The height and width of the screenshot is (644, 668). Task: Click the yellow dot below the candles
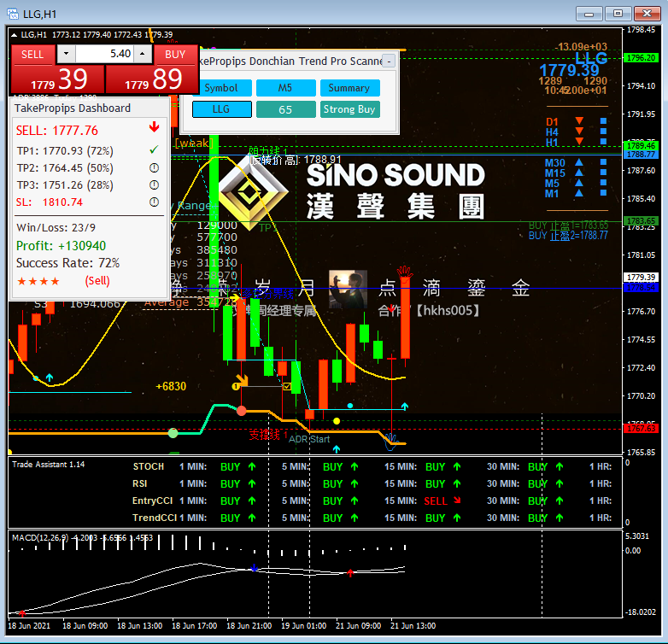click(x=337, y=421)
